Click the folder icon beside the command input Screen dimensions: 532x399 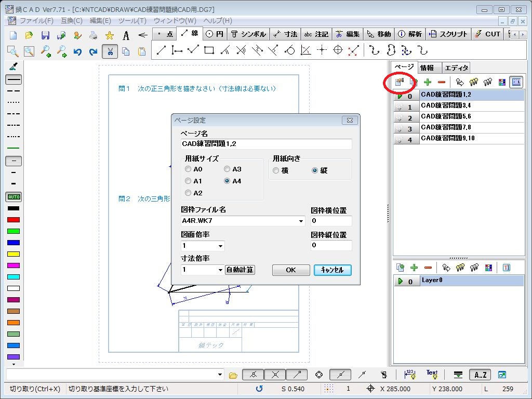click(233, 375)
